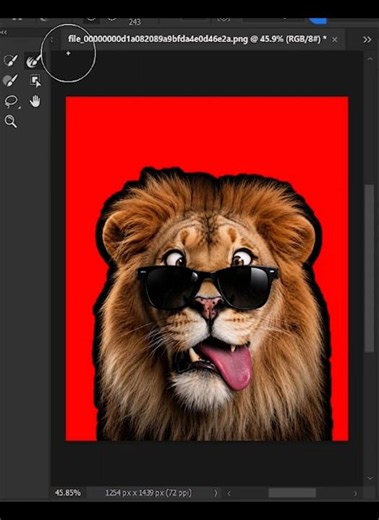379x520 pixels.
Task: Click the vertical scrollbar thumb
Action: [370, 268]
